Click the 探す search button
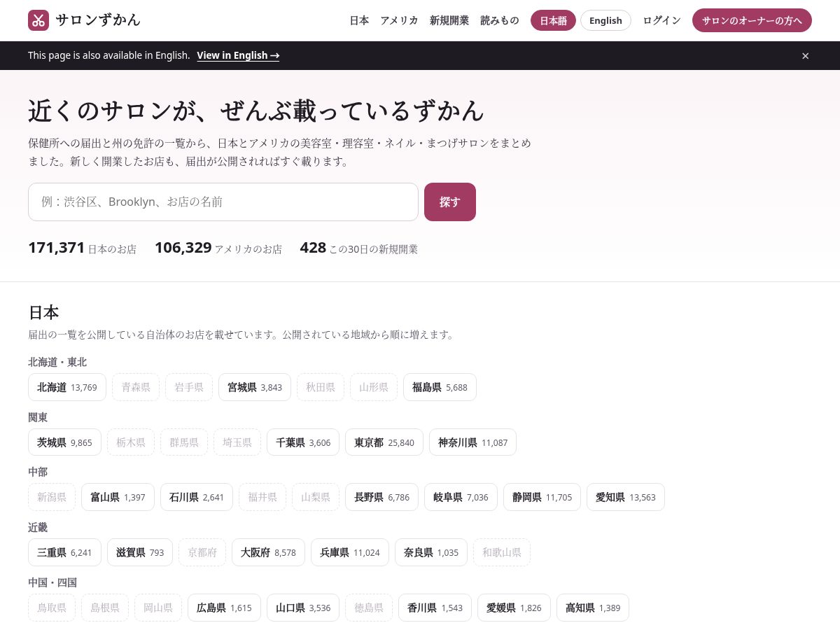This screenshot has height=630, width=840. click(450, 202)
